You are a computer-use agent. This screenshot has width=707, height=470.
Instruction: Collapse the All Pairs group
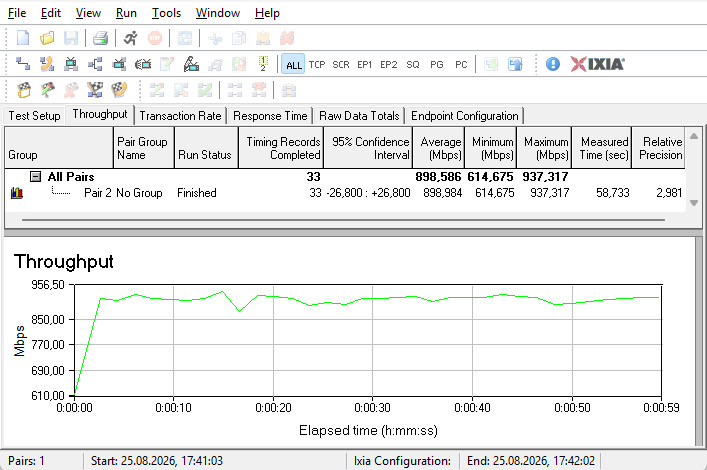(36, 176)
